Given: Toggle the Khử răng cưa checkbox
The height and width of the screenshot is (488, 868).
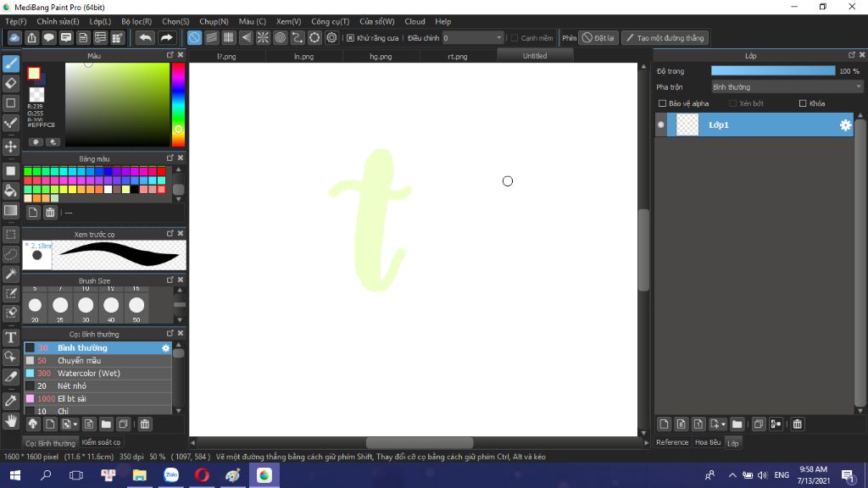Looking at the screenshot, I should [x=350, y=38].
